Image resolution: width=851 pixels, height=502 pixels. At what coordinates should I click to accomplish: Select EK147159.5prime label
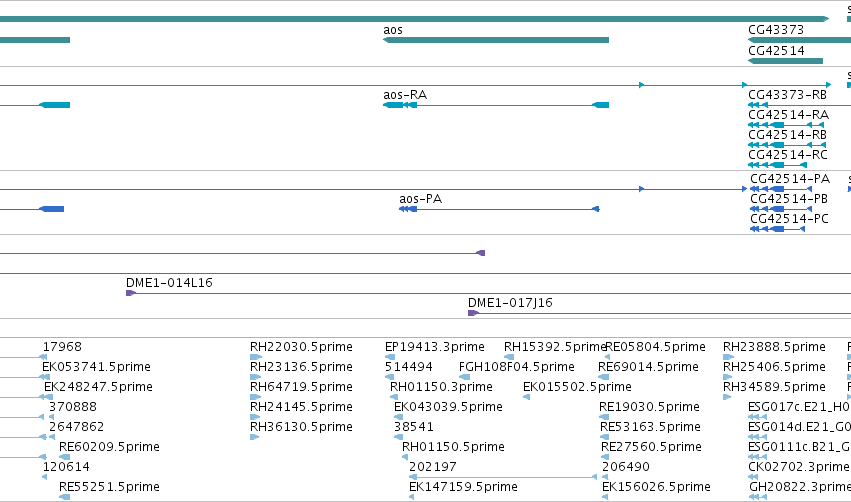click(x=463, y=487)
